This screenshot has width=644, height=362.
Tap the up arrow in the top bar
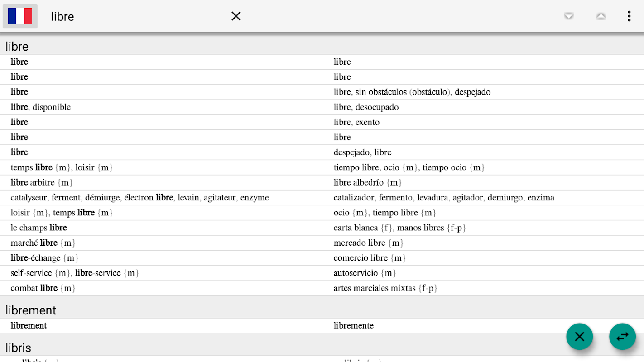click(x=601, y=16)
